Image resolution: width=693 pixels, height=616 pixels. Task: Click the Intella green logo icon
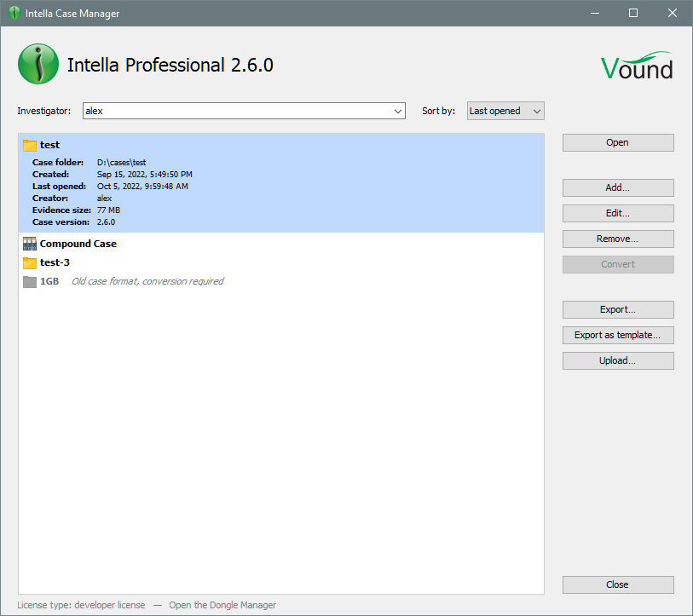[x=38, y=65]
